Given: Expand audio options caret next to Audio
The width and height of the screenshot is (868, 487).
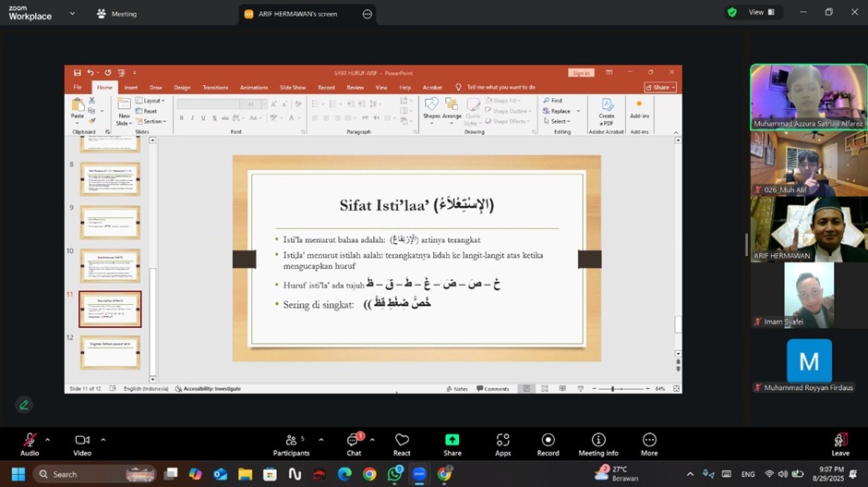Looking at the screenshot, I should pos(47,440).
